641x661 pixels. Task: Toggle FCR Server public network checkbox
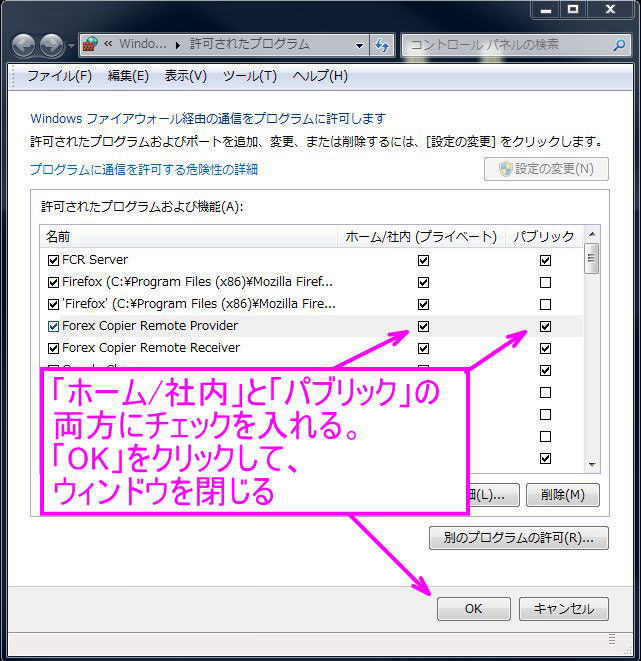[x=545, y=260]
